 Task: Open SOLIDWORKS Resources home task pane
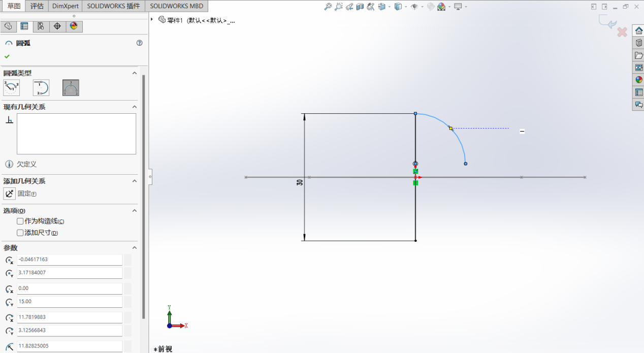638,30
